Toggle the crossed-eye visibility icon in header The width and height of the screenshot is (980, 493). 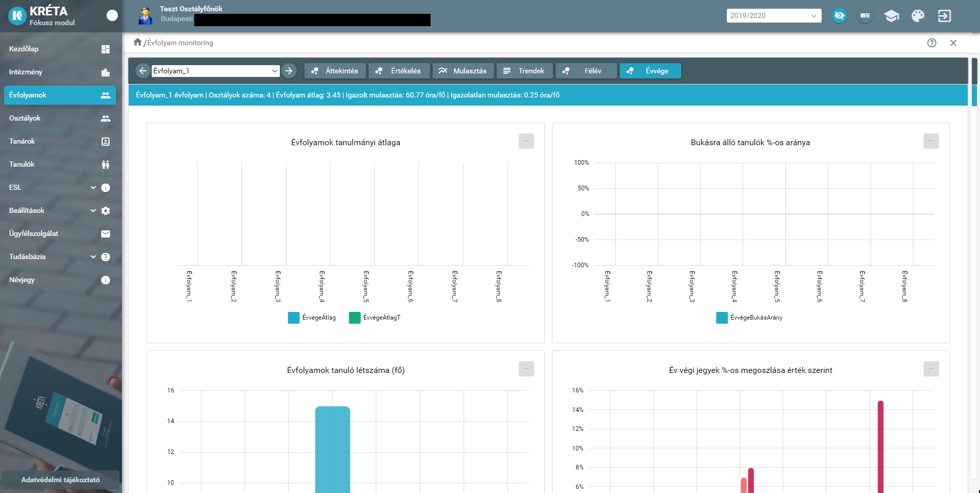(840, 16)
